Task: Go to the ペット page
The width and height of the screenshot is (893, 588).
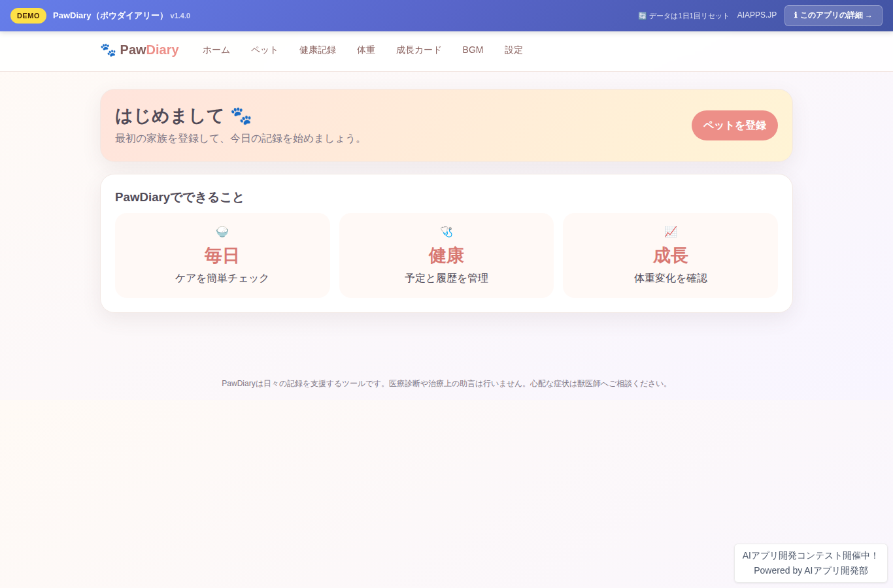Action: [x=265, y=50]
